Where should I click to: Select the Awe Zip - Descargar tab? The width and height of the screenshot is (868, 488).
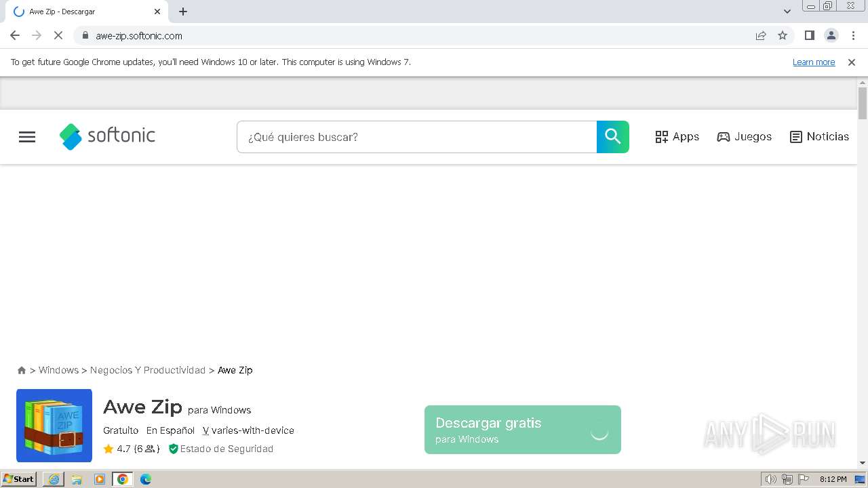coord(87,12)
